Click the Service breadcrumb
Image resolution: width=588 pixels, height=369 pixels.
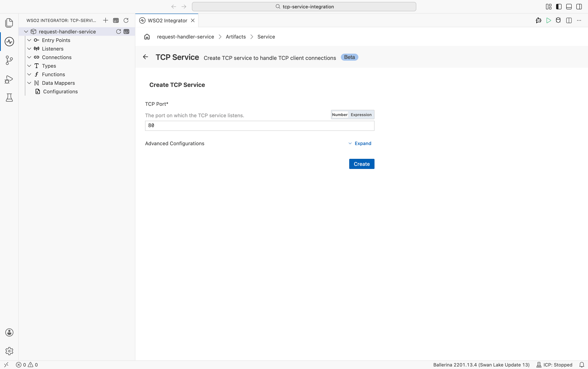(x=266, y=37)
